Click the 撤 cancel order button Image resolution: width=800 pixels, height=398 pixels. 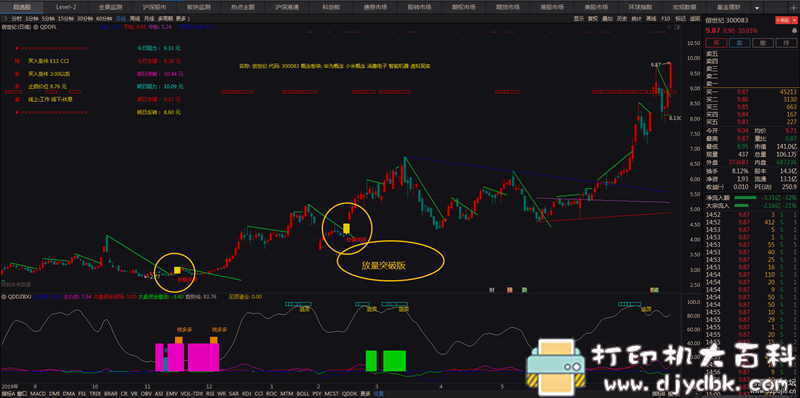(762, 43)
